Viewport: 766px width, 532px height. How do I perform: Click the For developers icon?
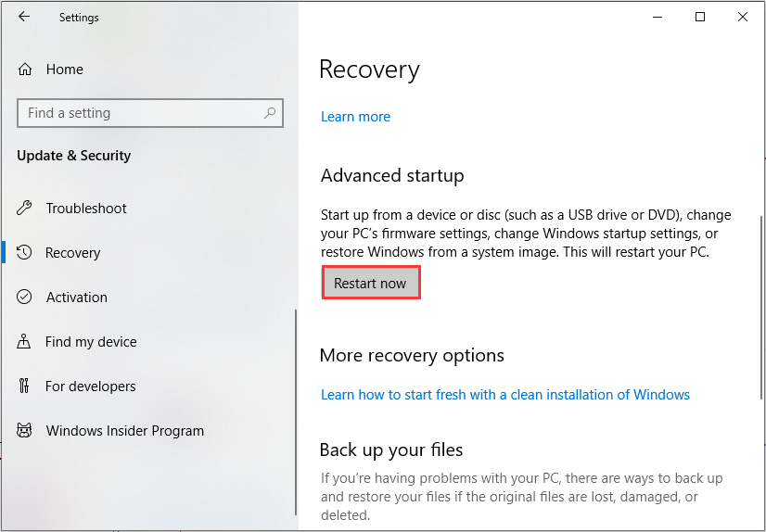[25, 386]
